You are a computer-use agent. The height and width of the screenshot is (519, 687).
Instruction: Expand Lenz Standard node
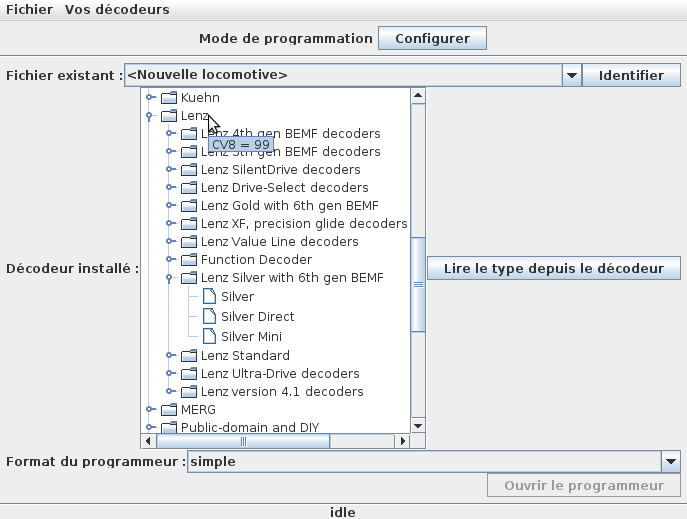click(170, 355)
